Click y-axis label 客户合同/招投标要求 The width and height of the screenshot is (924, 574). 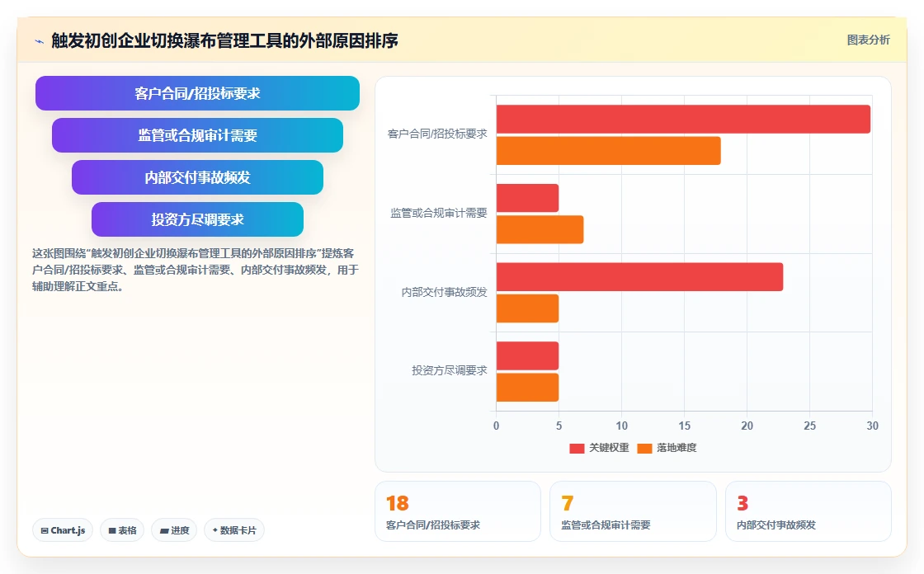coord(437,134)
